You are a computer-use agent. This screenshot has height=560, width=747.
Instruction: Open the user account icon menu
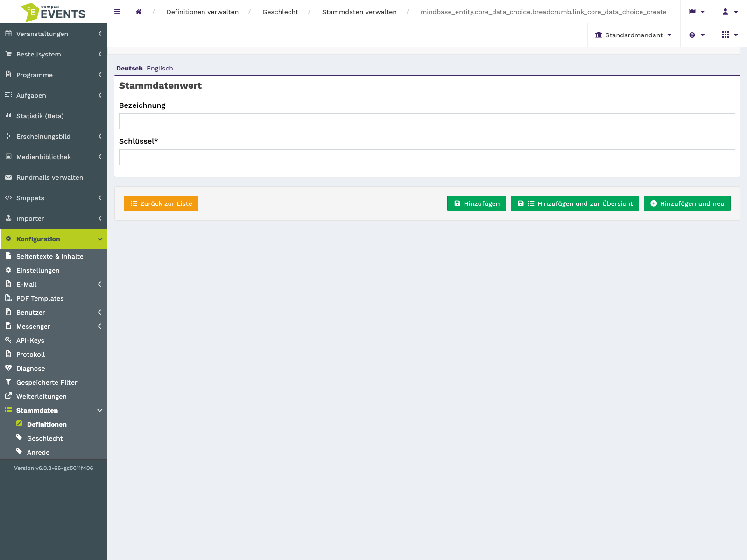pos(730,12)
